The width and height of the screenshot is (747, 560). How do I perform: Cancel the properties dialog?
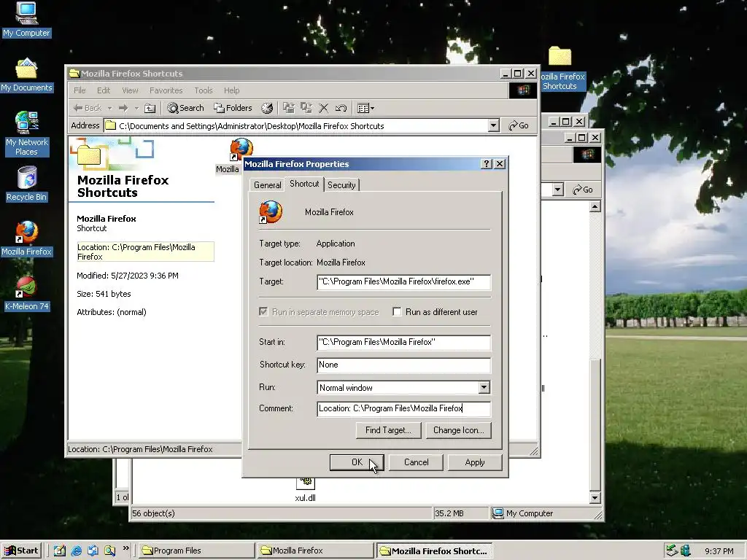tap(416, 462)
